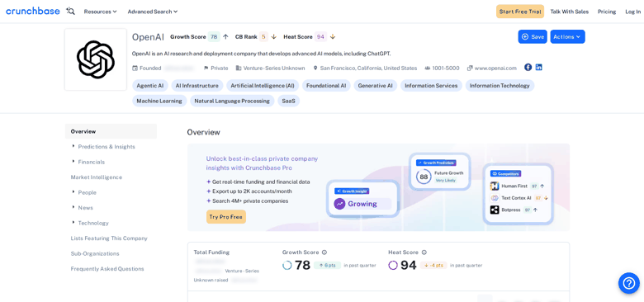Click the 6 pts increase badge

point(327,266)
